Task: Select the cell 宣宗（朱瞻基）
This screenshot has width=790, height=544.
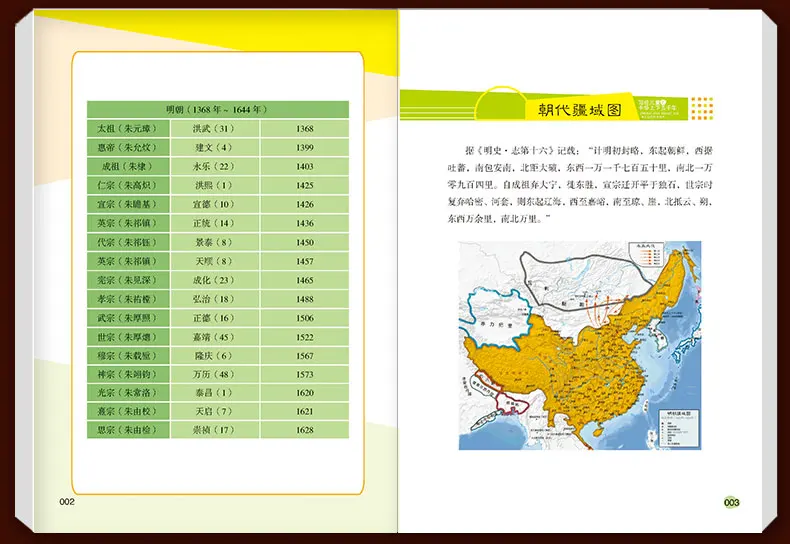Action: (128, 205)
